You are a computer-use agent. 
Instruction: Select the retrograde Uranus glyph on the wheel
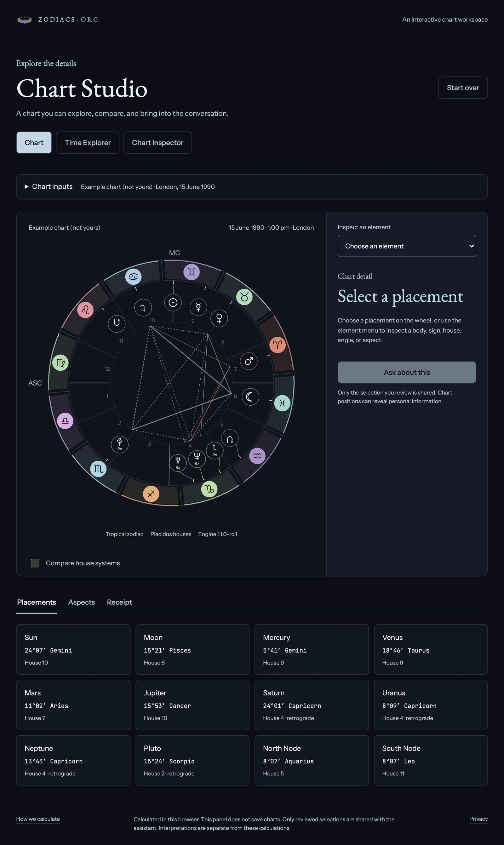178,463
